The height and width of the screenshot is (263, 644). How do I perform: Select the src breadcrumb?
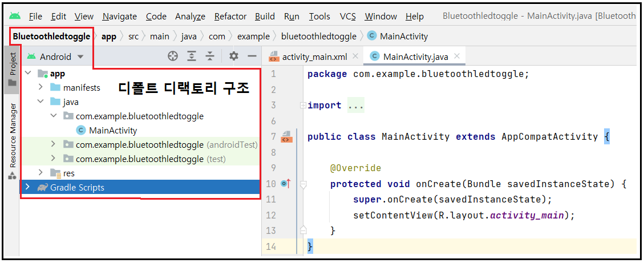pyautogui.click(x=133, y=36)
